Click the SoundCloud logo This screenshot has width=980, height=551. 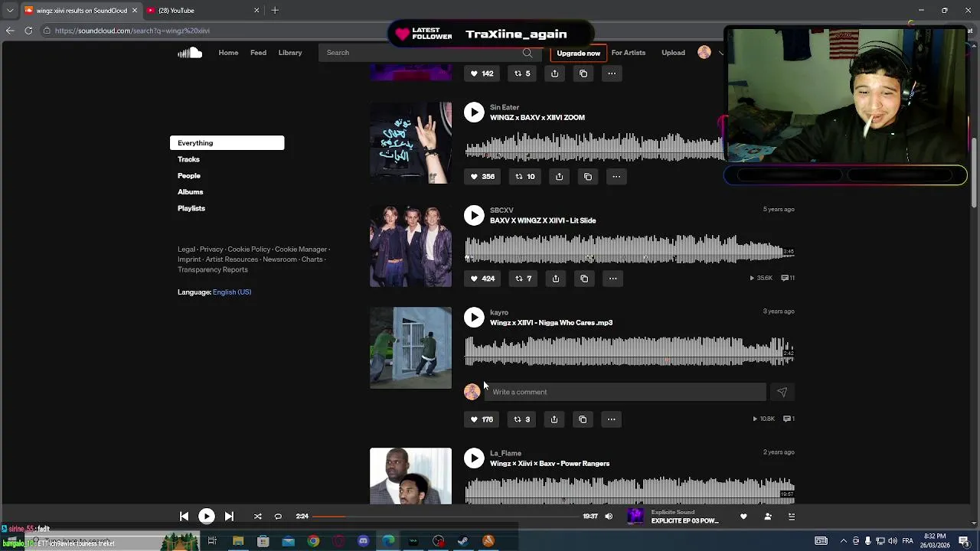(190, 53)
